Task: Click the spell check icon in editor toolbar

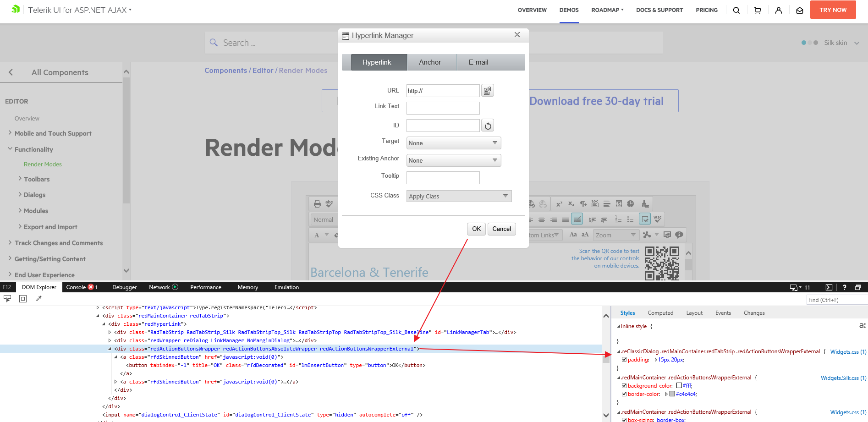Action: [329, 204]
